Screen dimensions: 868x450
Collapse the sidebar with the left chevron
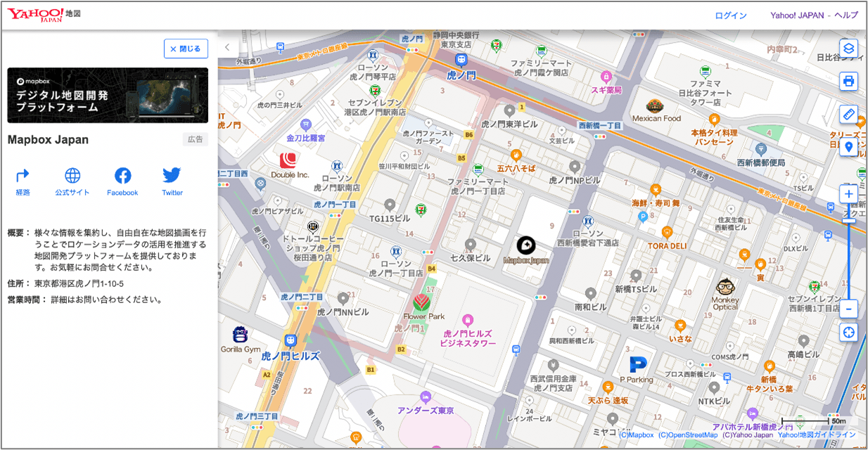coord(226,46)
